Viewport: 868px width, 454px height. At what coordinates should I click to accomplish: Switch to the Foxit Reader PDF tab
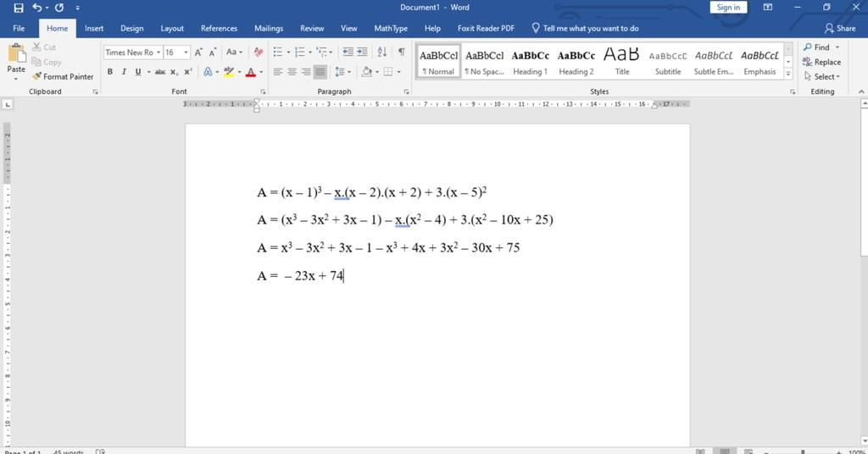[x=486, y=28]
